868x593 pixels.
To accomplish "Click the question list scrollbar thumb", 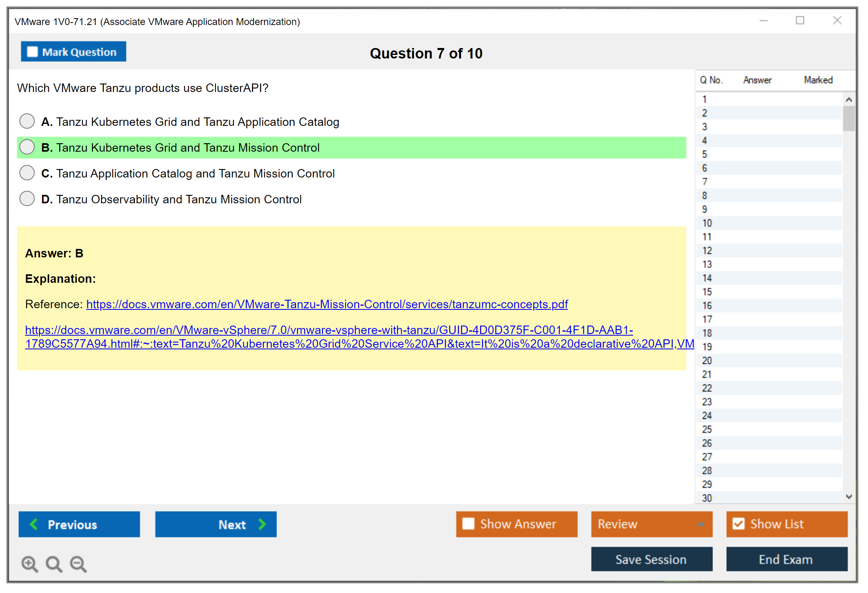I will [x=849, y=119].
